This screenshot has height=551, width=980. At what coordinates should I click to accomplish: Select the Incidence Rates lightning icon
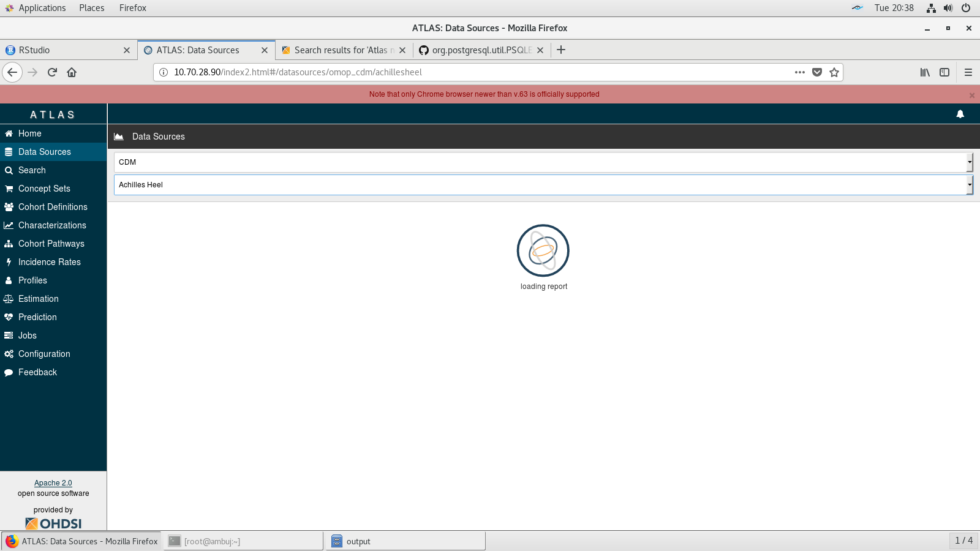coord(9,262)
